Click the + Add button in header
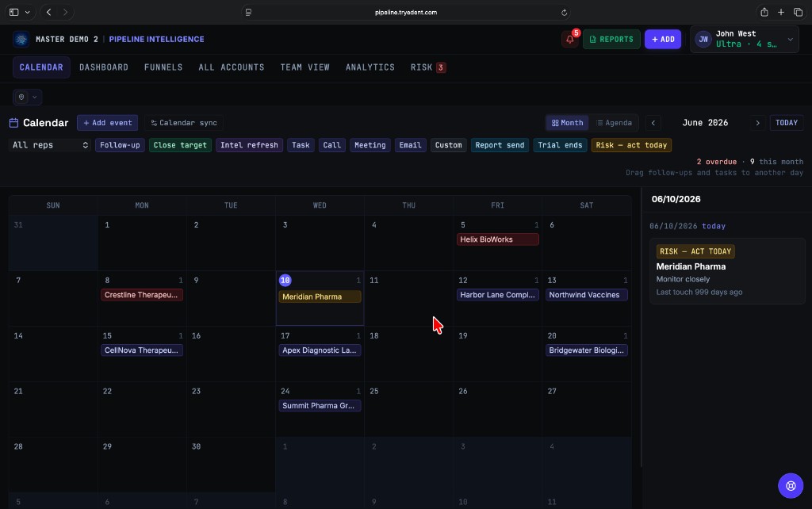Viewport: 812px width, 509px height. (663, 40)
